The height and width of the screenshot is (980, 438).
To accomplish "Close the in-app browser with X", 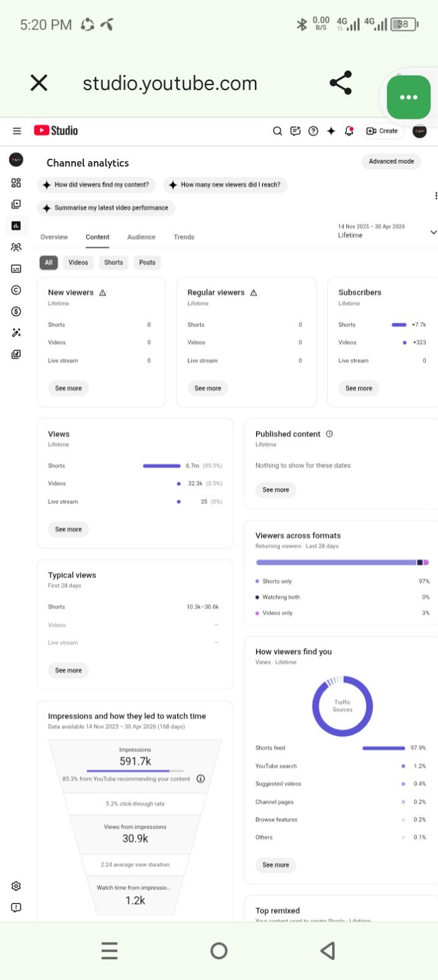I will 39,83.
